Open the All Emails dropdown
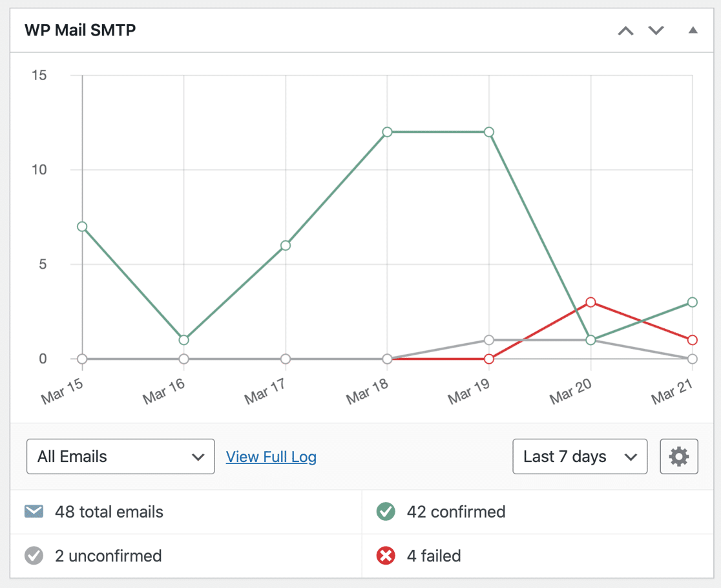The image size is (721, 588). click(120, 457)
